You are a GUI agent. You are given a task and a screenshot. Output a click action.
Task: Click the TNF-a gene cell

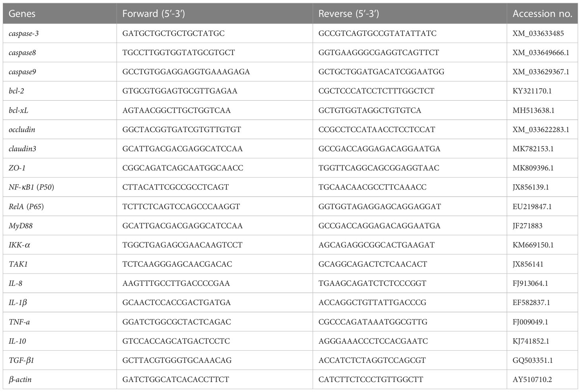coord(19,322)
